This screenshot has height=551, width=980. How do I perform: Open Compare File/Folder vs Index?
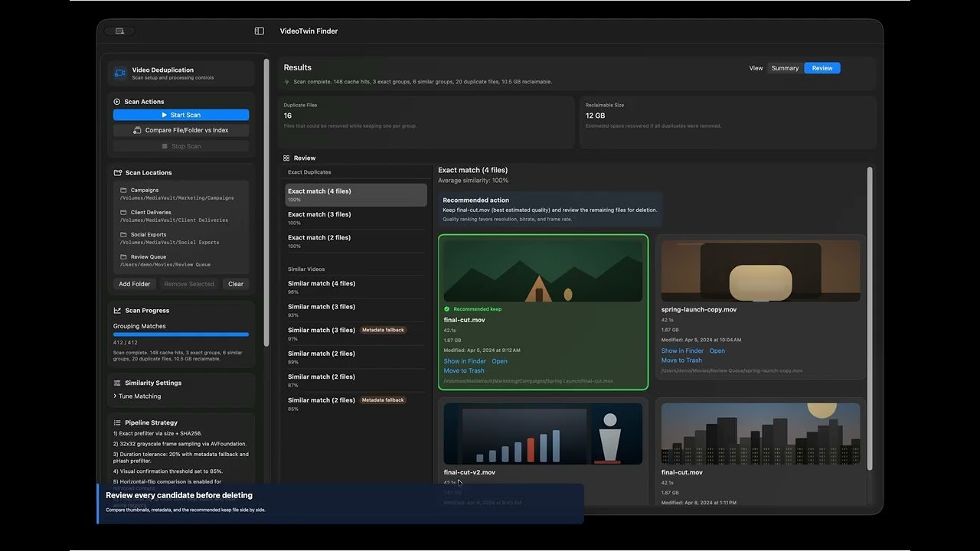click(x=181, y=130)
